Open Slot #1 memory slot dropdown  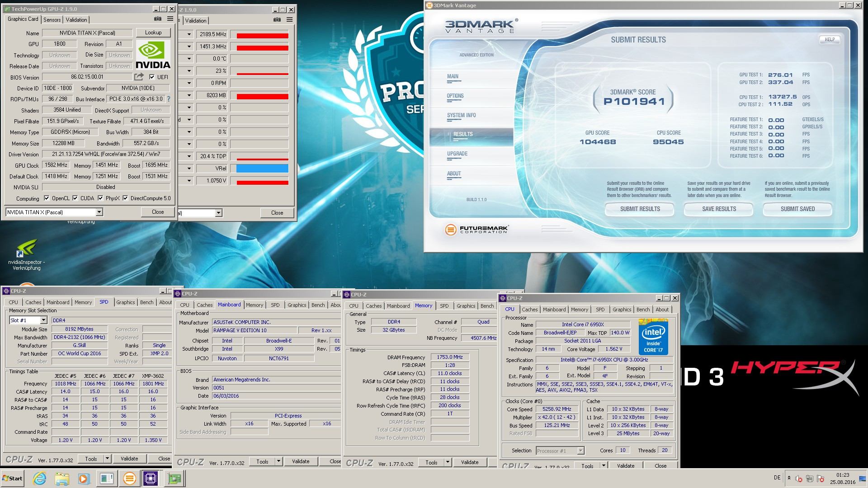click(43, 320)
